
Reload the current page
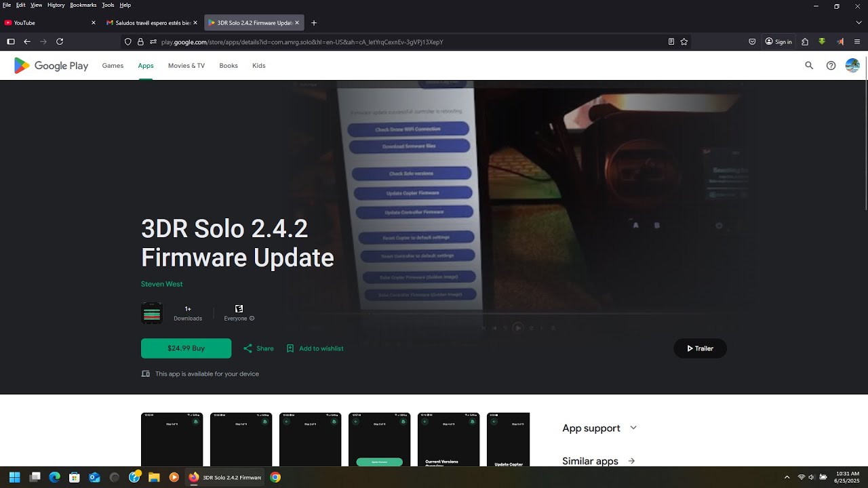(60, 41)
